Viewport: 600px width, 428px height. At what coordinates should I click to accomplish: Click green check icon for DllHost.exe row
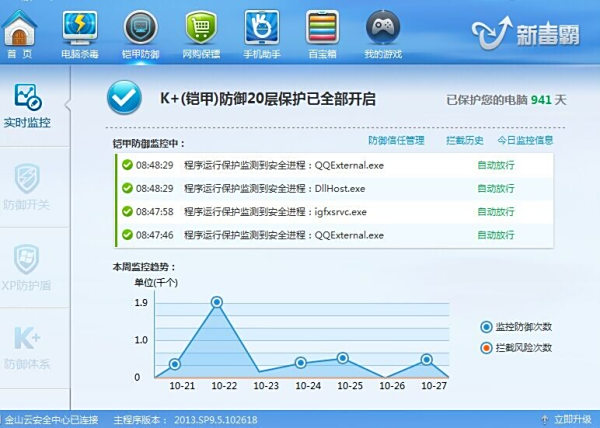tap(127, 188)
